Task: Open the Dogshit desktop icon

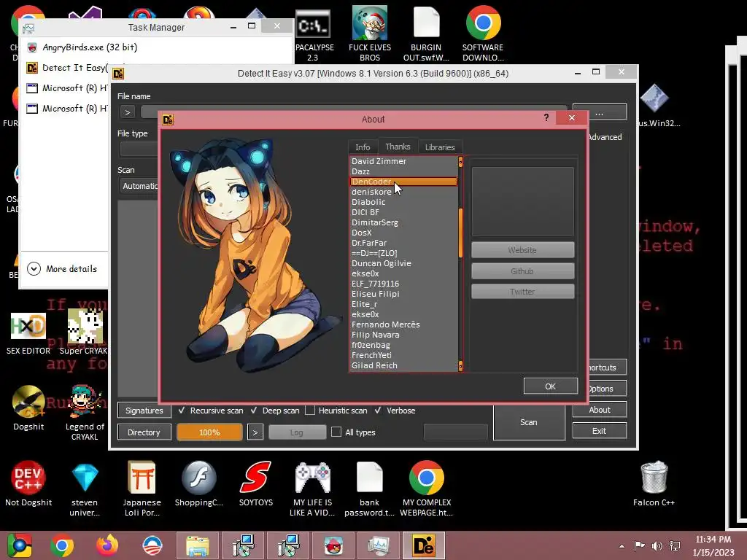Action: [28, 408]
